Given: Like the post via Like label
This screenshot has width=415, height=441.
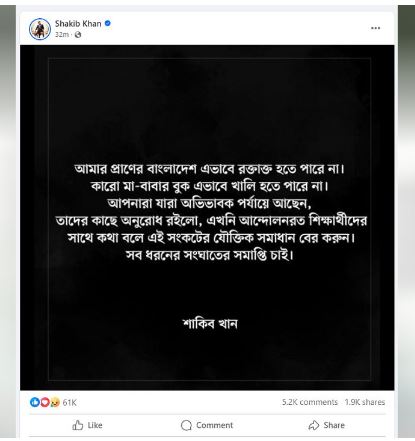Looking at the screenshot, I should coord(95,425).
